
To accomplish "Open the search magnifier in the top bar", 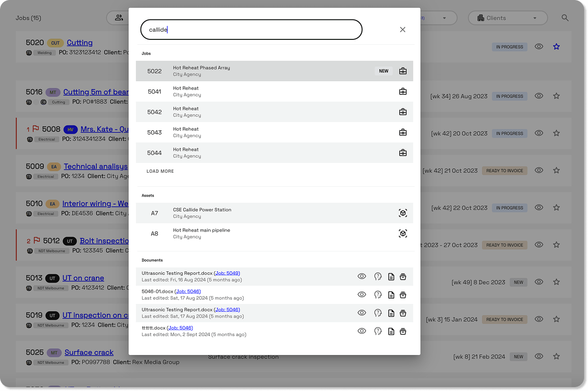I will pos(565,18).
